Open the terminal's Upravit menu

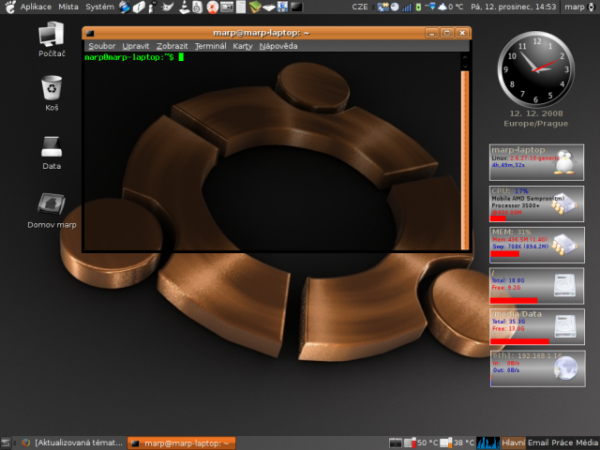(x=135, y=46)
